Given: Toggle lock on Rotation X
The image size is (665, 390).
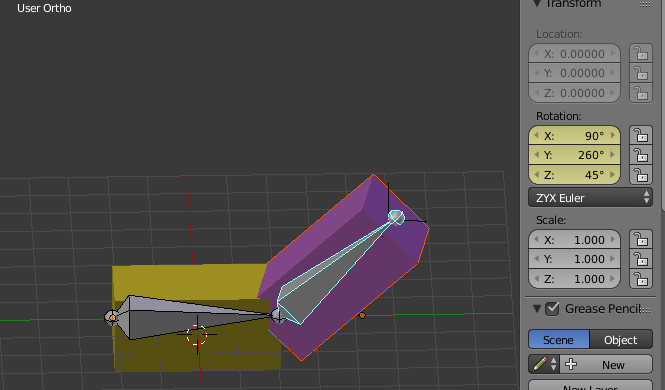Looking at the screenshot, I should [x=640, y=136].
